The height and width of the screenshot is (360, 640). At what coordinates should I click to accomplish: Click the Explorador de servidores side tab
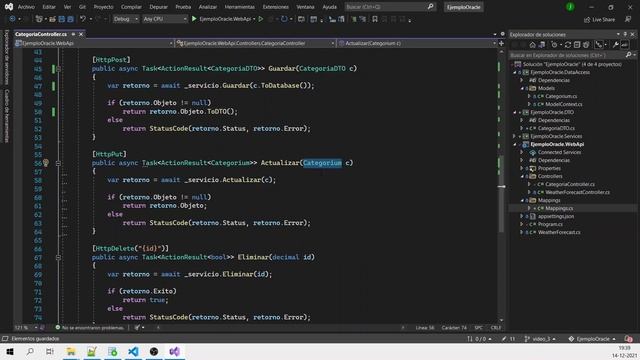click(7, 57)
